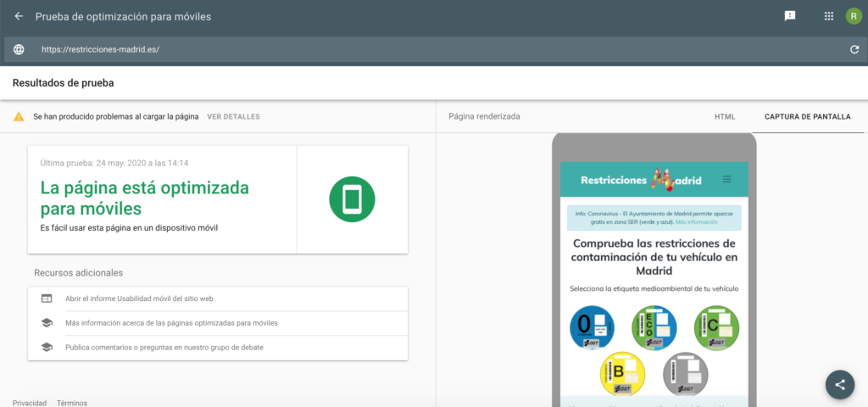Image resolution: width=868 pixels, height=407 pixels.
Task: Click graduation cap beside 'Más información'
Action: pos(47,323)
